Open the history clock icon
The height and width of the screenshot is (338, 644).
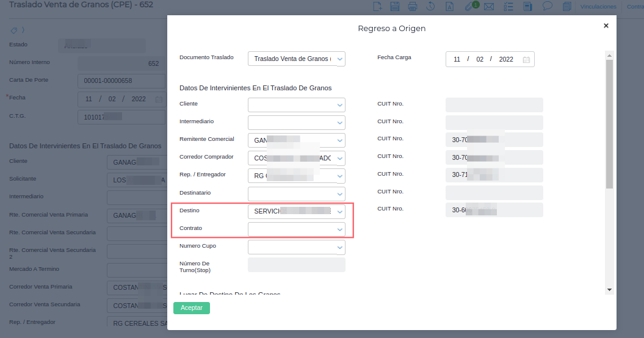click(x=430, y=7)
